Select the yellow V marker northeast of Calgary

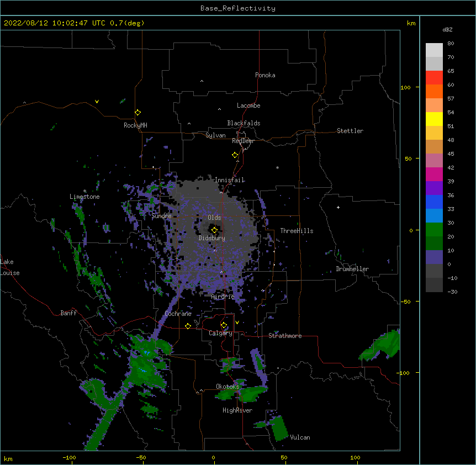click(237, 323)
